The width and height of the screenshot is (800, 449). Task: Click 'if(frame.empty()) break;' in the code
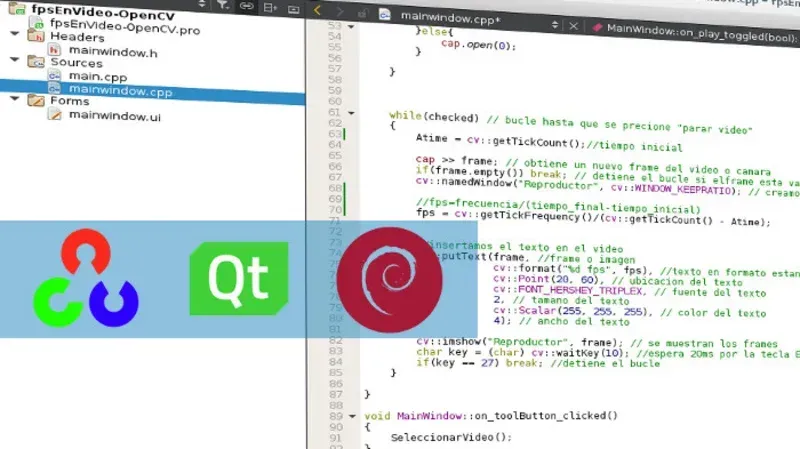tap(491, 172)
